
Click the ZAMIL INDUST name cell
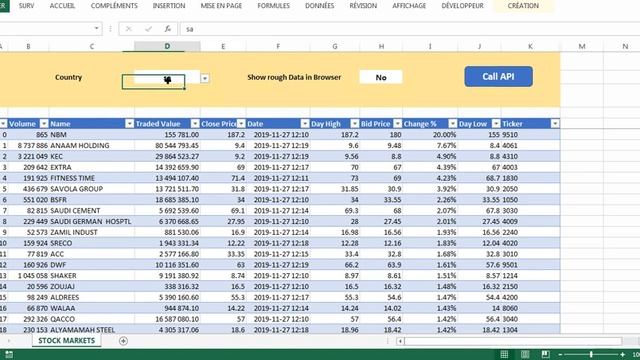[x=91, y=232]
